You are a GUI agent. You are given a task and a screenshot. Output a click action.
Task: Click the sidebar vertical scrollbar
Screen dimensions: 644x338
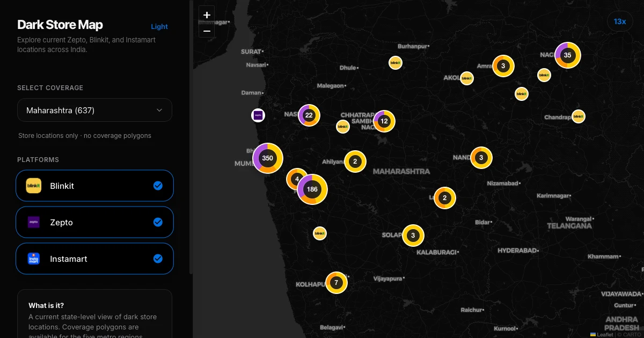(x=191, y=137)
